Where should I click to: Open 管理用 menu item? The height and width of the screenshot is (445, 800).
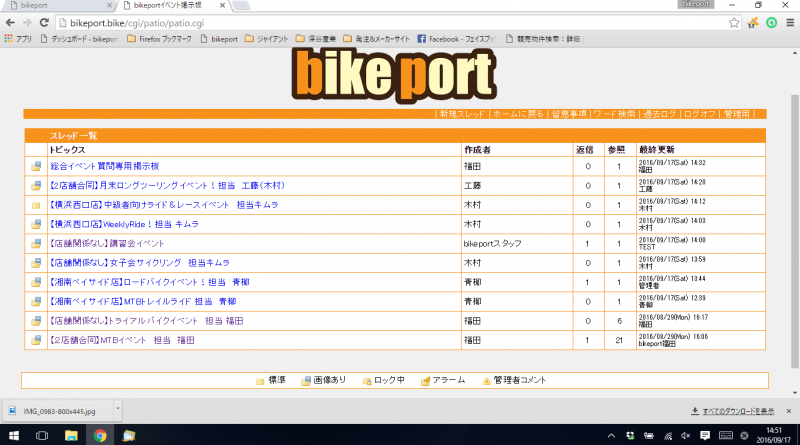(737, 114)
